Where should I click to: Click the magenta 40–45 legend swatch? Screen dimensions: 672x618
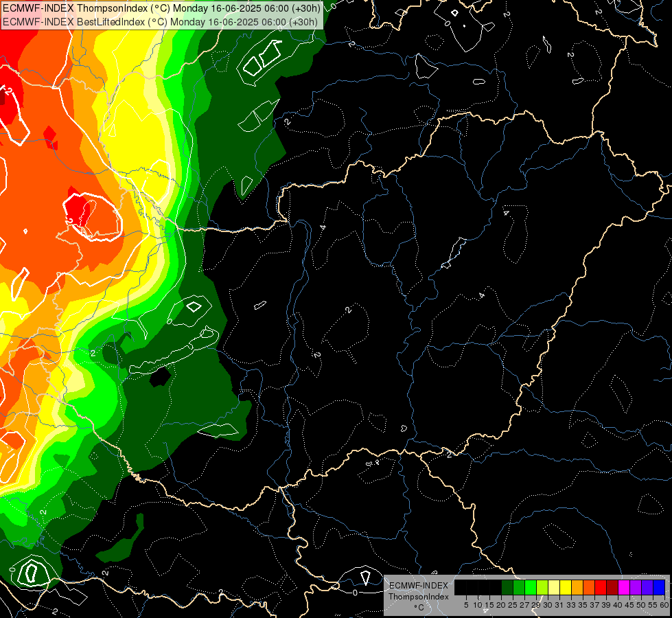tap(624, 587)
